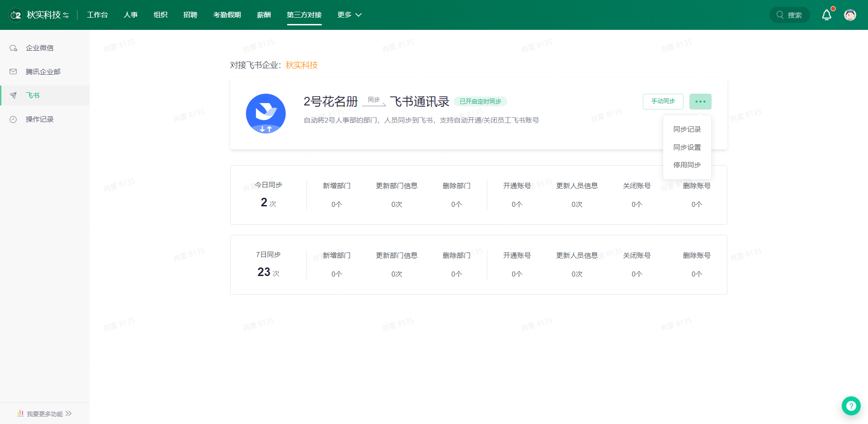
Task: Click 更新部门信息 label in 今日同步 row
Action: 396,186
